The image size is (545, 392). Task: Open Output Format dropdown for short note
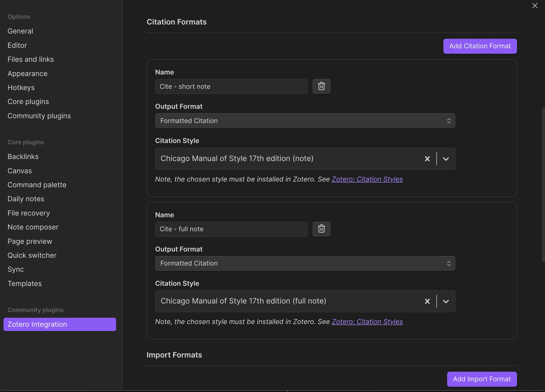305,121
